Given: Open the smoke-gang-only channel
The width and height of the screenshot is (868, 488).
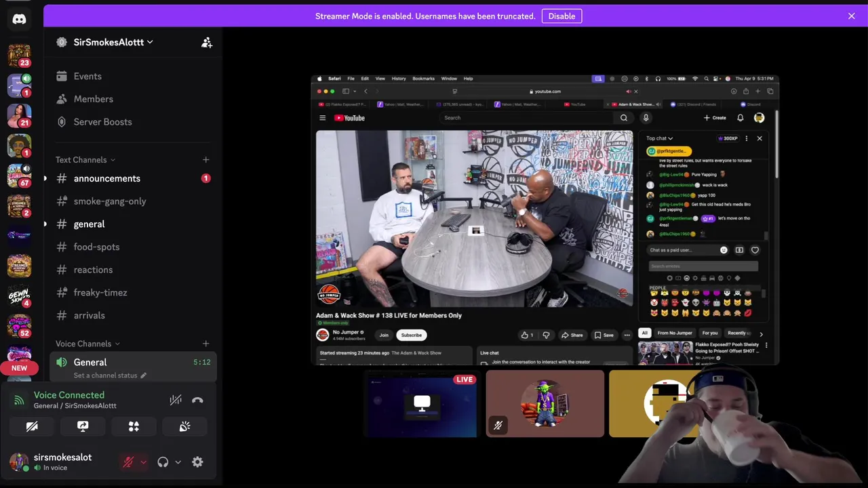Looking at the screenshot, I should coord(133,201).
